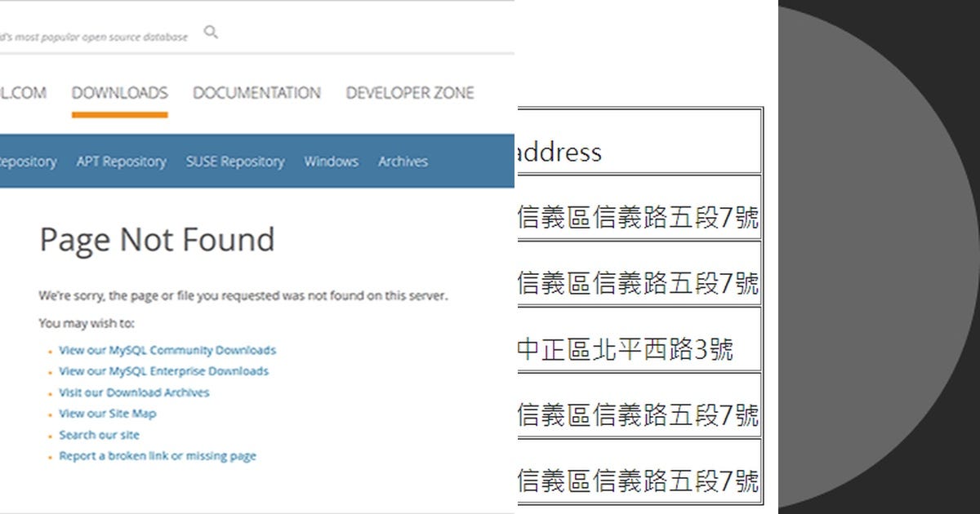Click the search magnifier icon
The image size is (980, 514).
(211, 32)
